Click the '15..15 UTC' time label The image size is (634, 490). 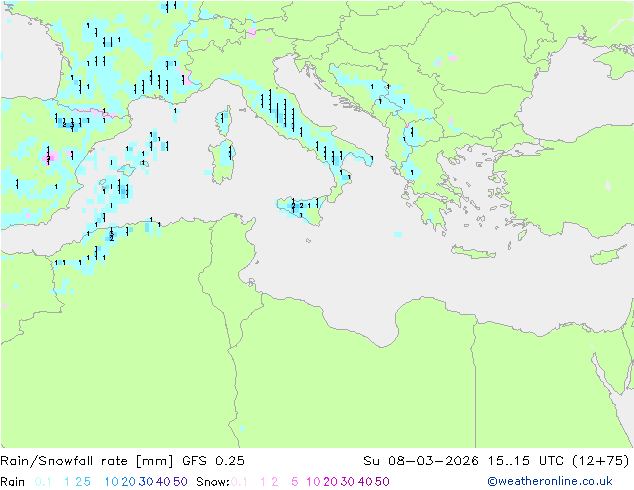(x=528, y=461)
